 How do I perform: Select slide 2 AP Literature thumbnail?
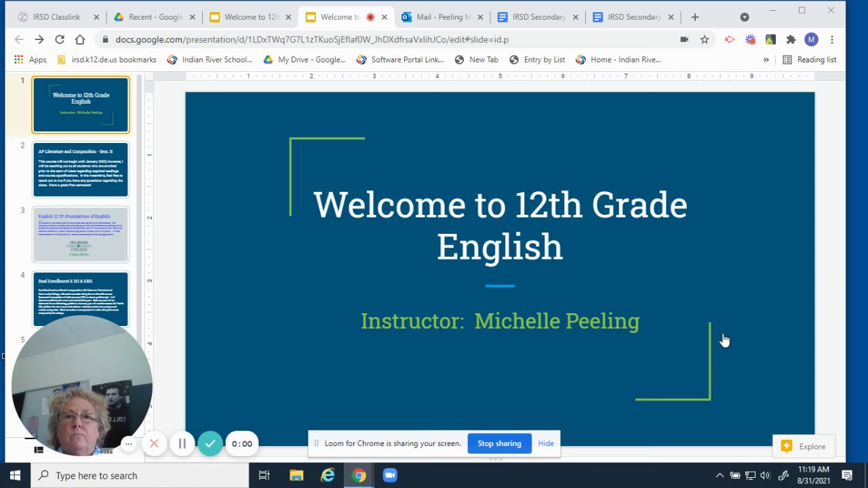coord(81,169)
